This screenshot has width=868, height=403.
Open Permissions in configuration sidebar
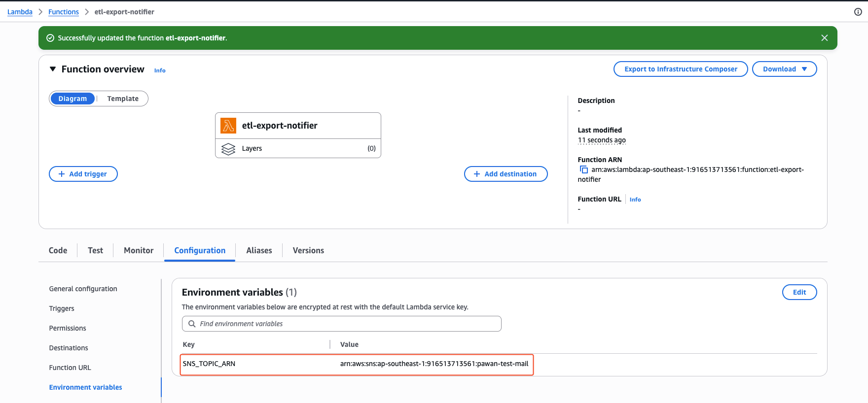pos(68,328)
